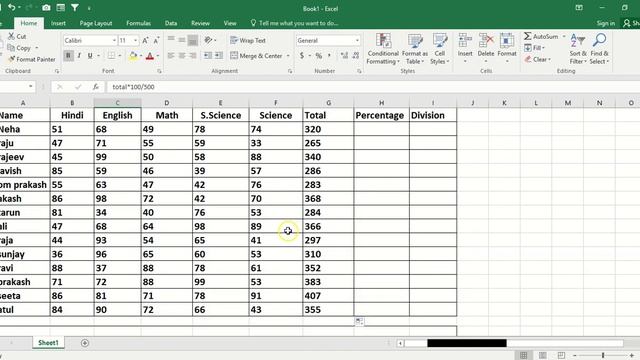Select the Sheet1 tab
Viewport: 640px width, 360px height.
pyautogui.click(x=48, y=342)
